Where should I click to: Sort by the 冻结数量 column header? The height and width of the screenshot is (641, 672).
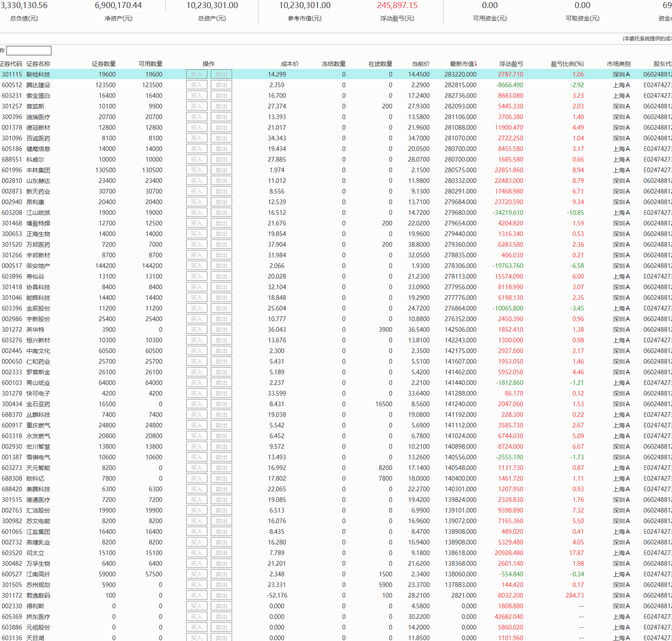pos(334,64)
